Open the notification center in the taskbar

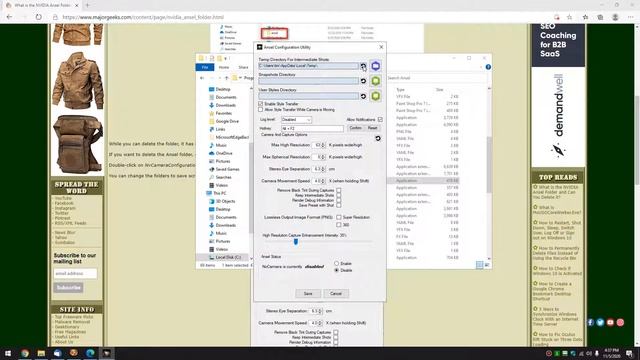point(630,353)
